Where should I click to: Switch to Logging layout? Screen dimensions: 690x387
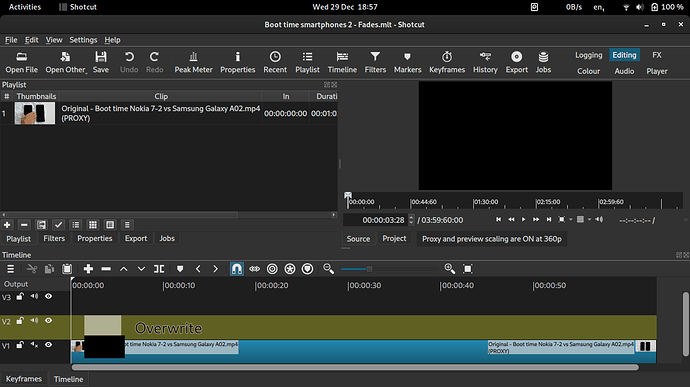tap(588, 55)
